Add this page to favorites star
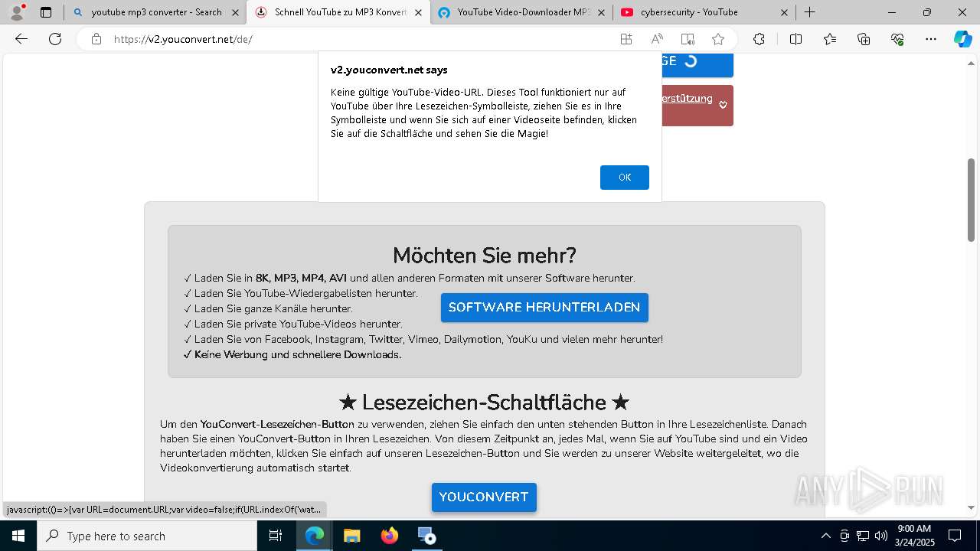This screenshot has height=551, width=980. [718, 39]
